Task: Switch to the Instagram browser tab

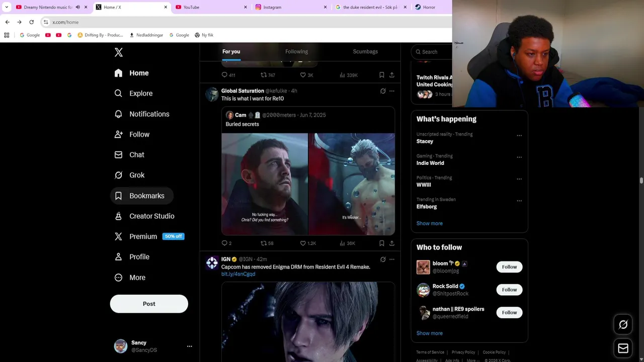Action: 290,7
